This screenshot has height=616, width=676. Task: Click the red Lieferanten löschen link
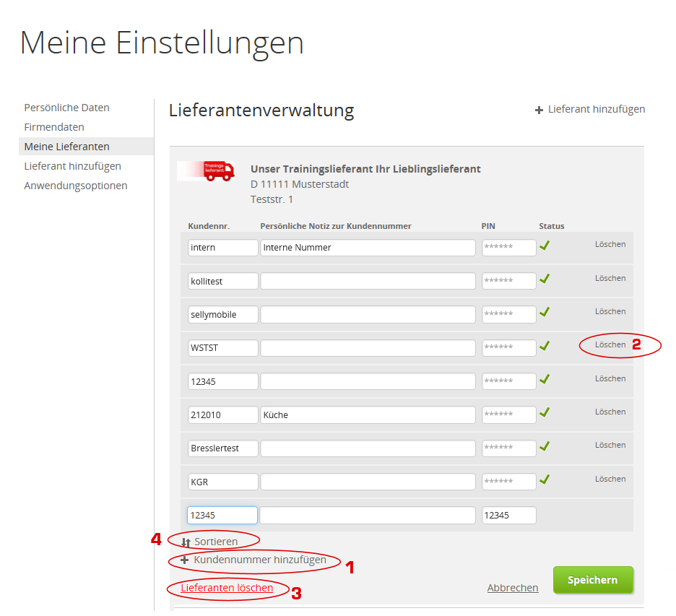pos(227,588)
